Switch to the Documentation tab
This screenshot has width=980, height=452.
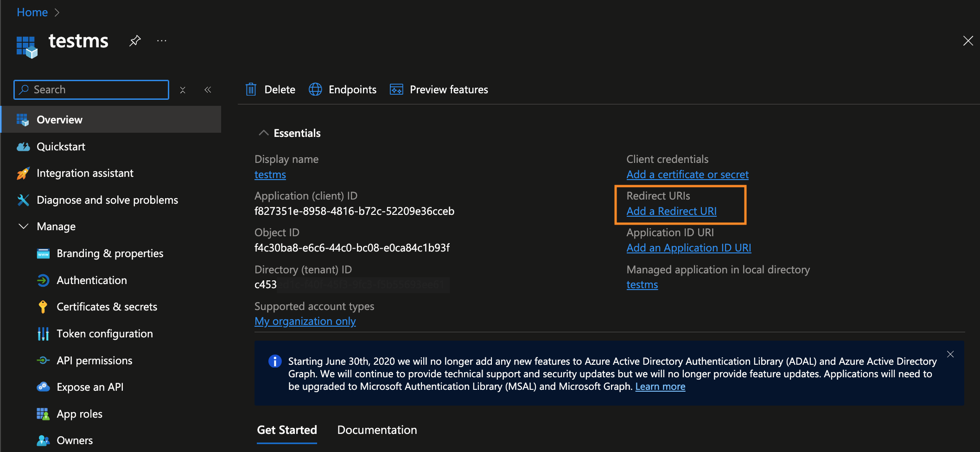tap(377, 430)
